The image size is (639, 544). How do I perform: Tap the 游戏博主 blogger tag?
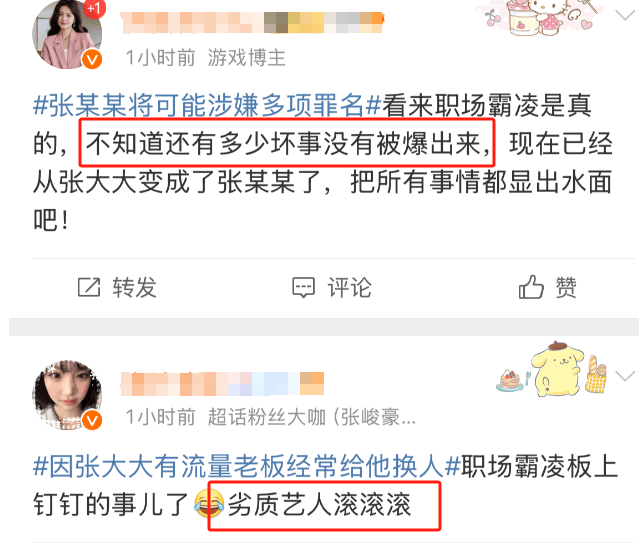tap(247, 57)
